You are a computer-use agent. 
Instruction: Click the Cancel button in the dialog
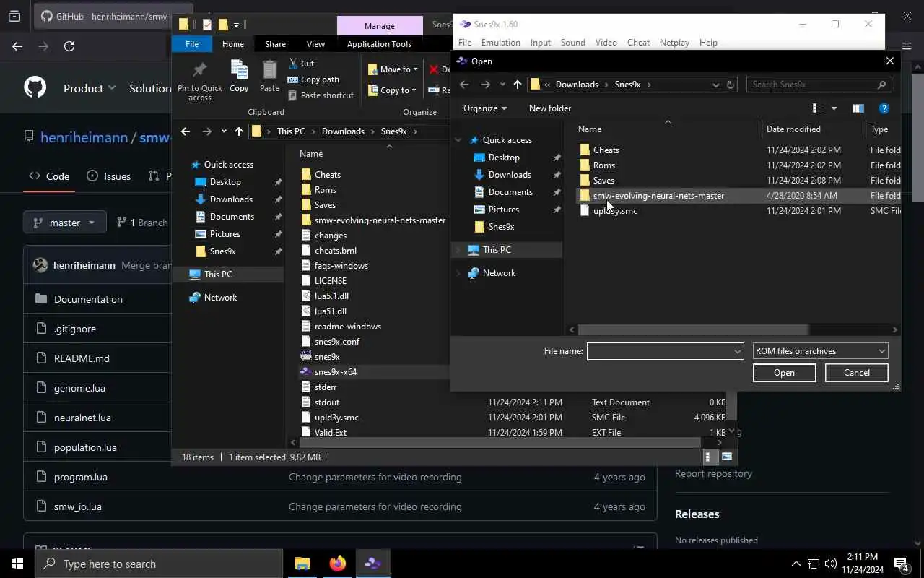[x=857, y=373]
